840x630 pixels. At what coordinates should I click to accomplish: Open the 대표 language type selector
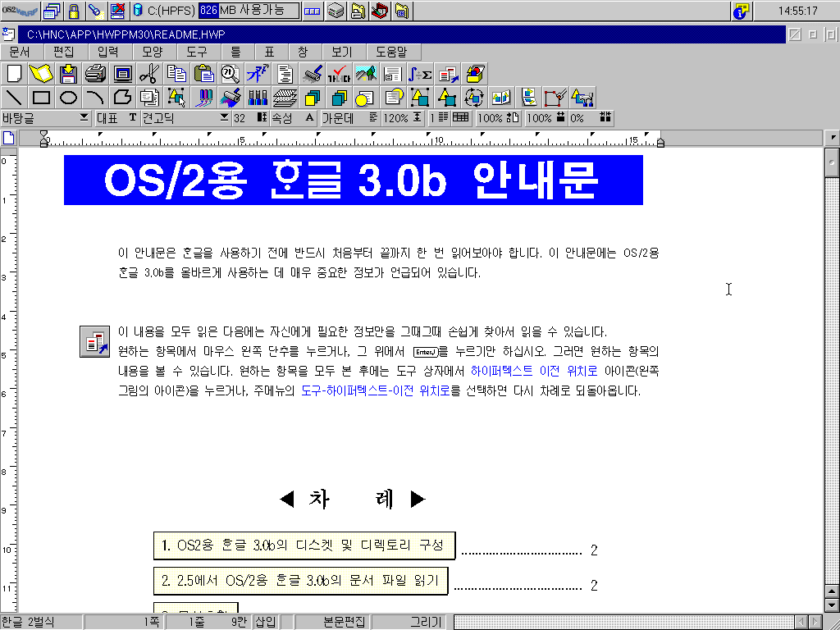click(x=116, y=118)
